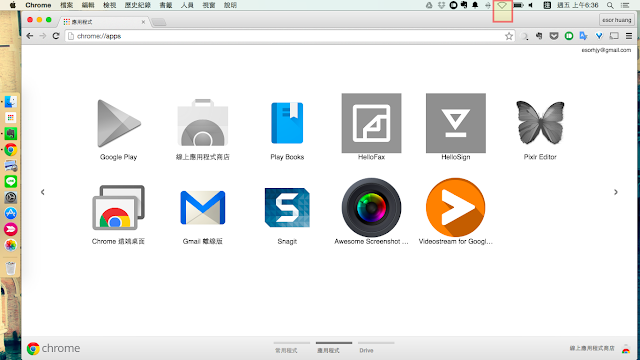Click the esor huang profile button
640x360 pixels.
click(616, 20)
